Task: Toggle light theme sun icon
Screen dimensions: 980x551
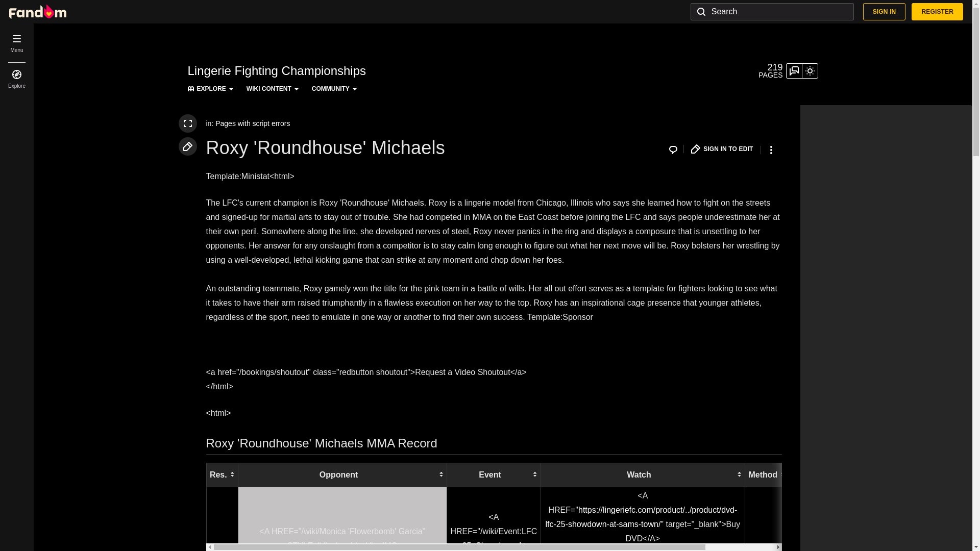Action: click(x=810, y=71)
